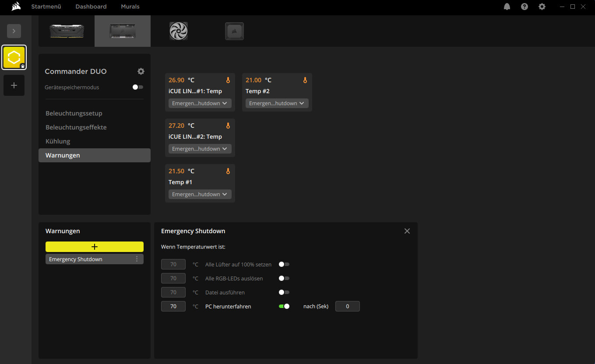Open warning dropdown for Temp #1
The image size is (595, 364).
coord(200,194)
